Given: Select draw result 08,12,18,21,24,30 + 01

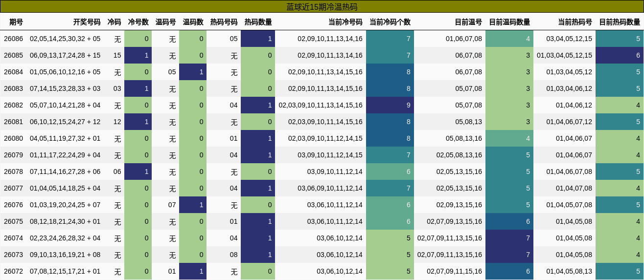Looking at the screenshot, I should (65, 221).
